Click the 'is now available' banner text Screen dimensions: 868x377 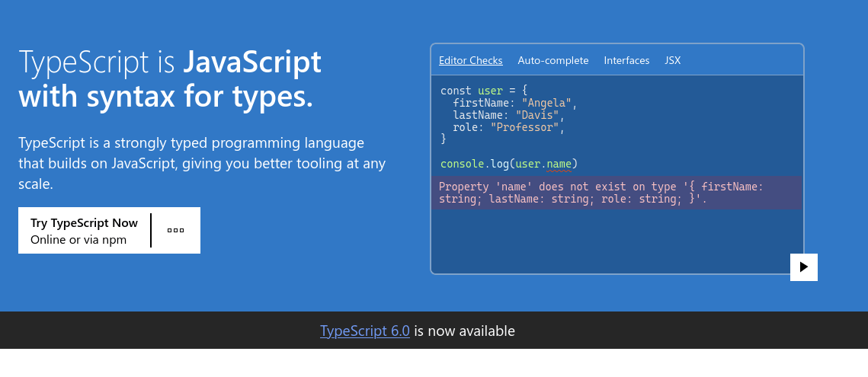pos(464,331)
